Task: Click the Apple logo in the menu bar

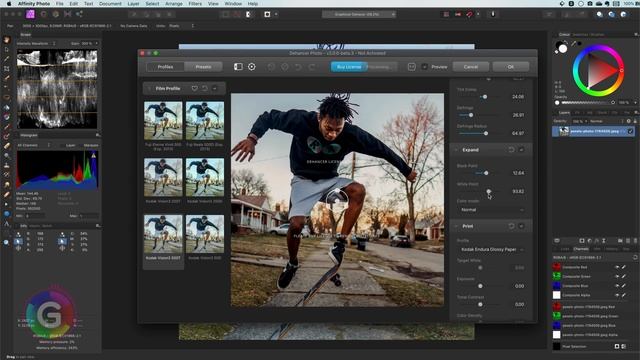Action: click(x=9, y=4)
